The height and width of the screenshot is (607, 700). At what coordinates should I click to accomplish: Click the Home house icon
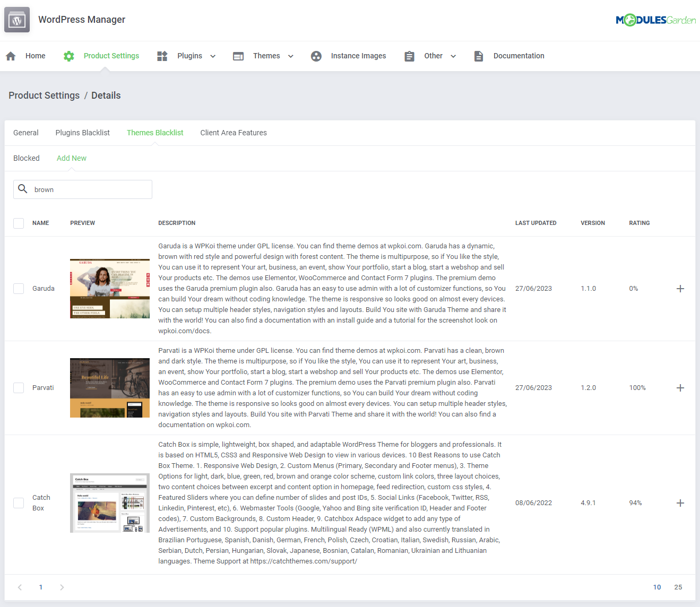[x=11, y=56]
